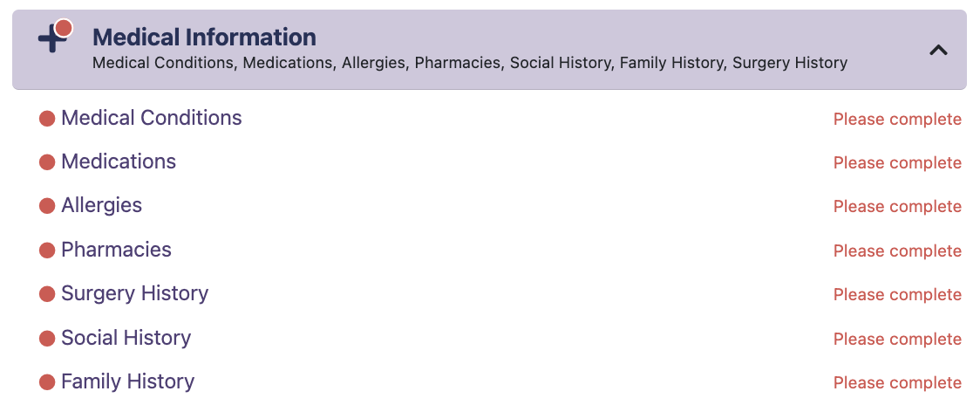Go to the Allergies section

[x=101, y=205]
